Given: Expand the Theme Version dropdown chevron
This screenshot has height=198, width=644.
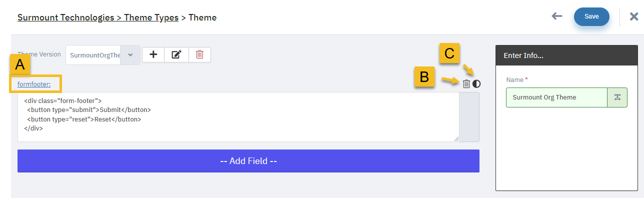Looking at the screenshot, I should point(130,55).
